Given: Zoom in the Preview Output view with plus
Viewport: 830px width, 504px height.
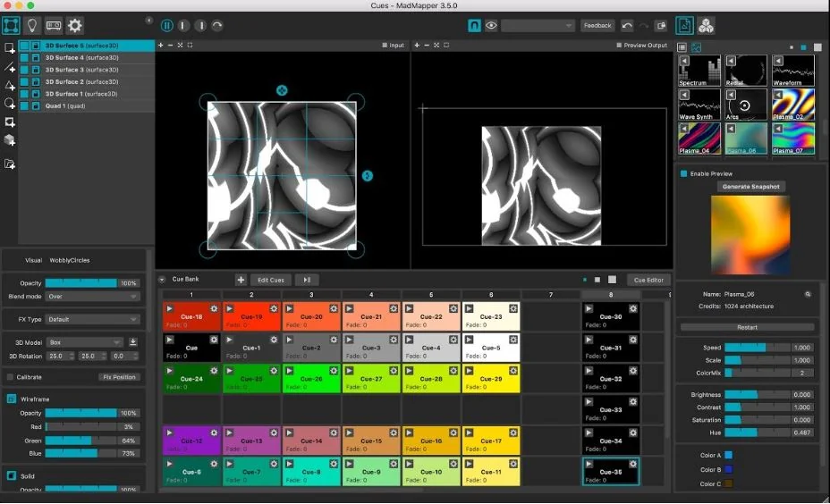Looking at the screenshot, I should click(x=417, y=46).
